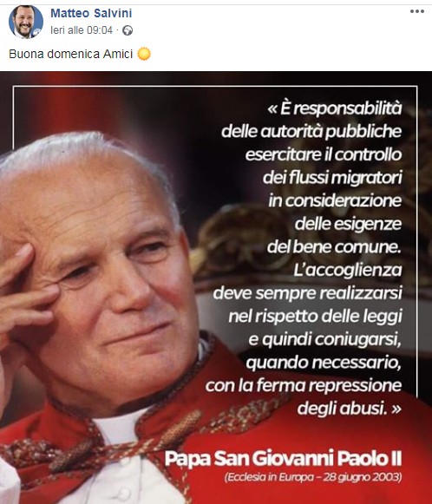This screenshot has height=504, width=432.
Task: Click the word L'accoglienza in the quote
Action: point(348,270)
